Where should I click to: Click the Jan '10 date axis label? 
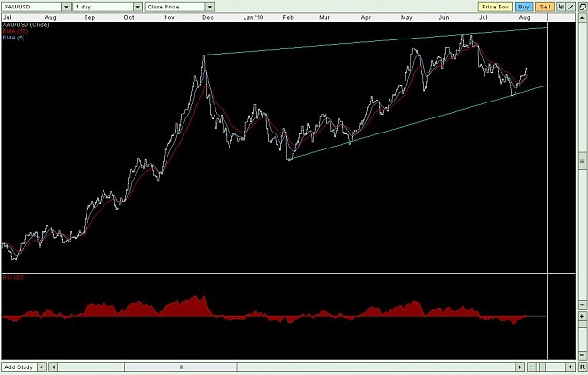click(x=253, y=17)
